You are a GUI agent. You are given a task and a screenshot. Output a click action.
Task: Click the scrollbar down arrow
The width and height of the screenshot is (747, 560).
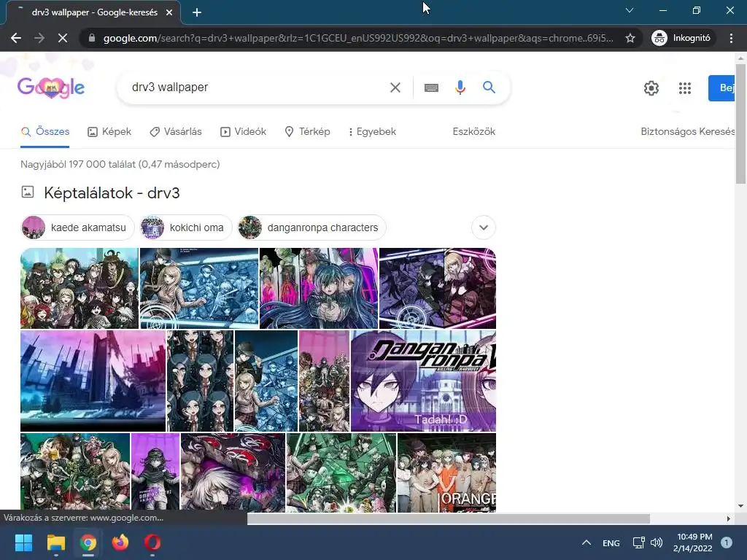click(x=740, y=506)
